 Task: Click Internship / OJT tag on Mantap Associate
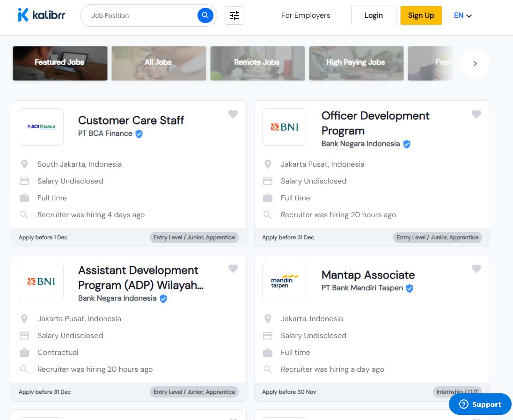point(457,392)
